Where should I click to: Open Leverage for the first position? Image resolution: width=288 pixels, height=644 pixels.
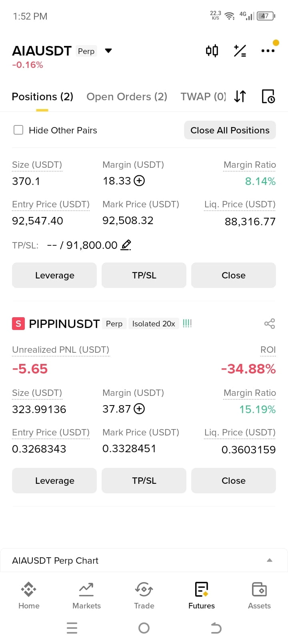pos(54,275)
